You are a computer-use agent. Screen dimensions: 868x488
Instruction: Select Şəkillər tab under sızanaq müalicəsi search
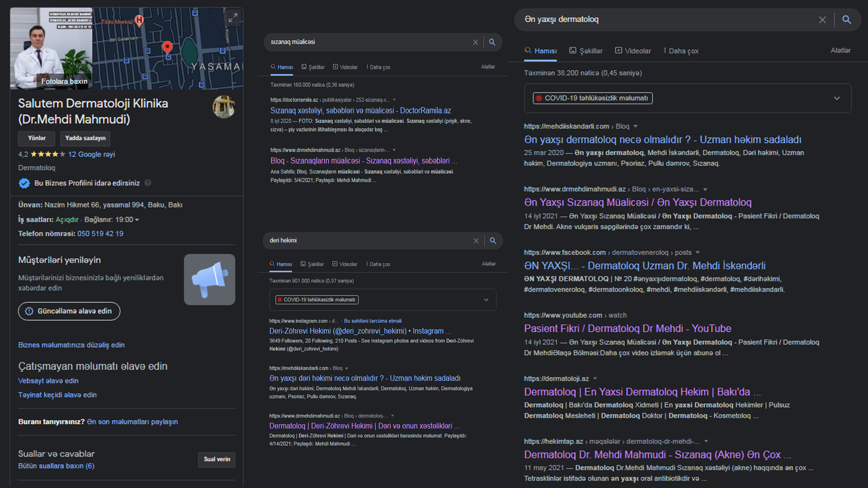[x=313, y=67]
